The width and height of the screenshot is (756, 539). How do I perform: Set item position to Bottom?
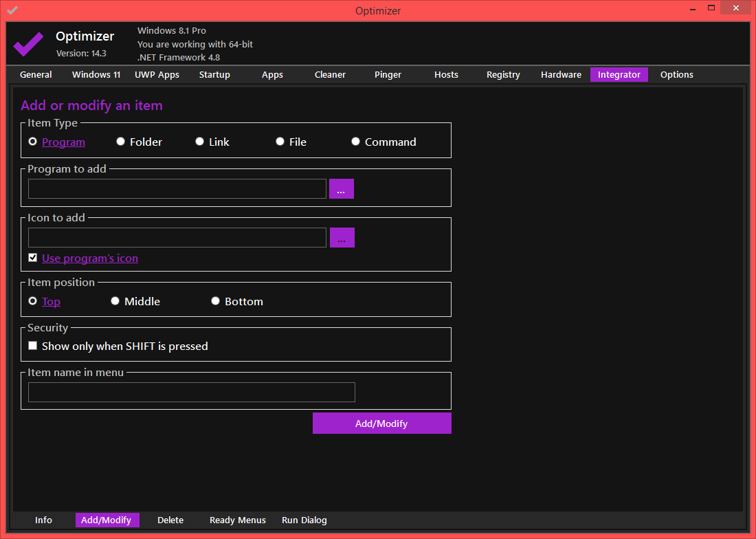pyautogui.click(x=216, y=301)
